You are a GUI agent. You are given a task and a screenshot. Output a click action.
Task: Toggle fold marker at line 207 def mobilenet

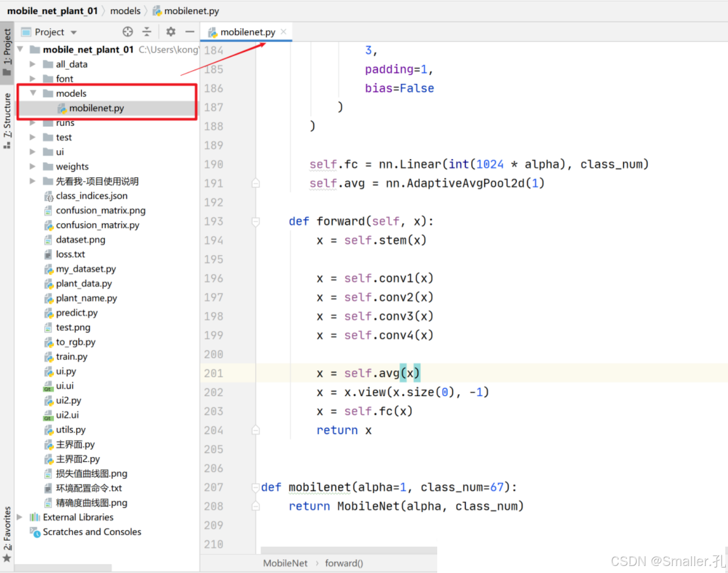pyautogui.click(x=256, y=487)
